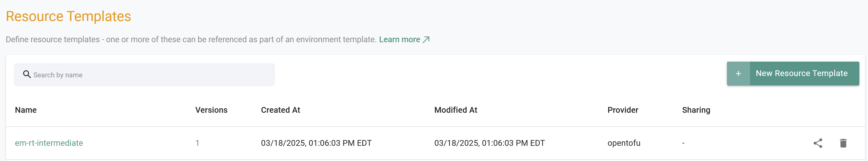Click the Modified At column header

[x=456, y=110]
